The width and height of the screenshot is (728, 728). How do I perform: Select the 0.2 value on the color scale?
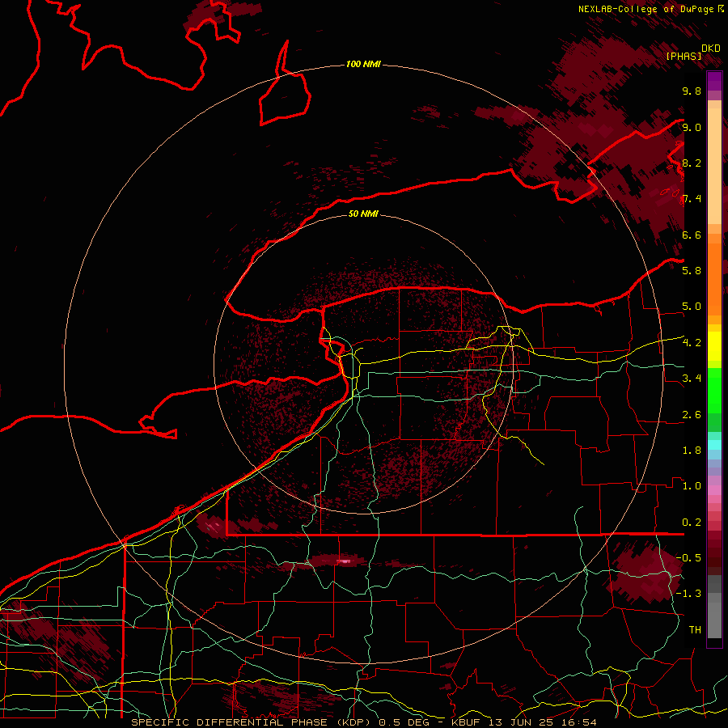(692, 523)
